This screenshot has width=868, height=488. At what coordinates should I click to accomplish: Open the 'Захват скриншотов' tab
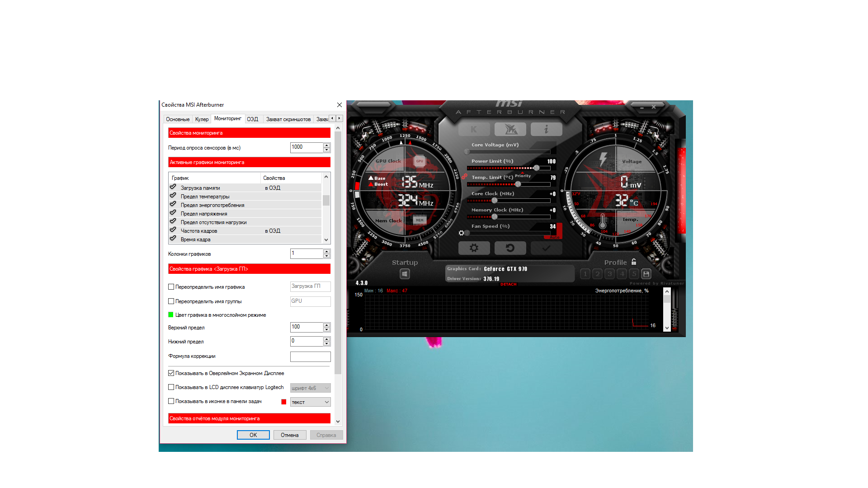[x=288, y=119]
